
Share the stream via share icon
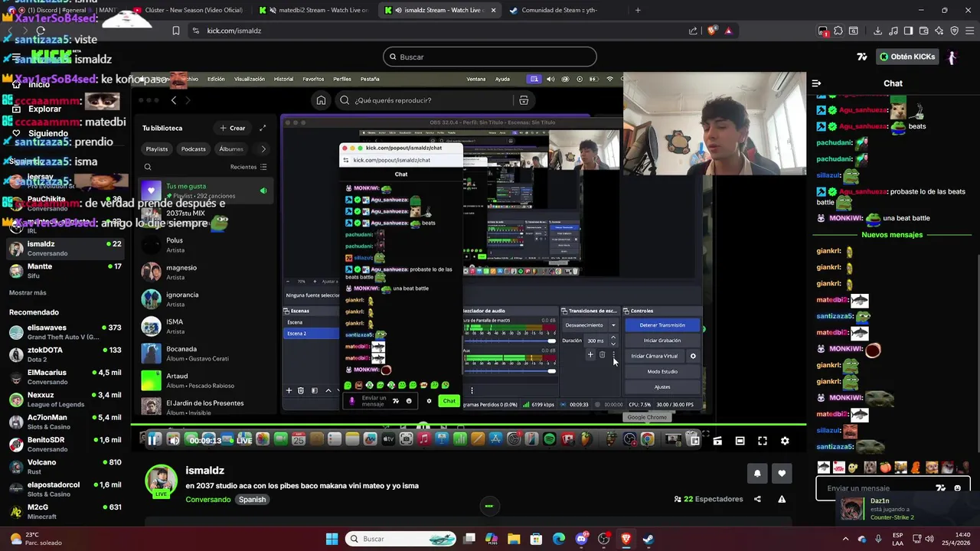[x=757, y=499]
